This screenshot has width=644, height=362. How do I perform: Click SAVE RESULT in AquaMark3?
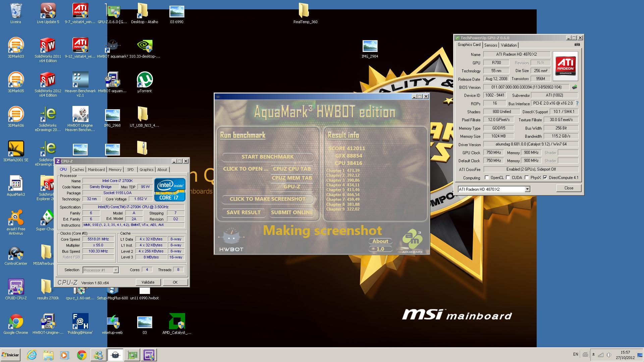[244, 213]
